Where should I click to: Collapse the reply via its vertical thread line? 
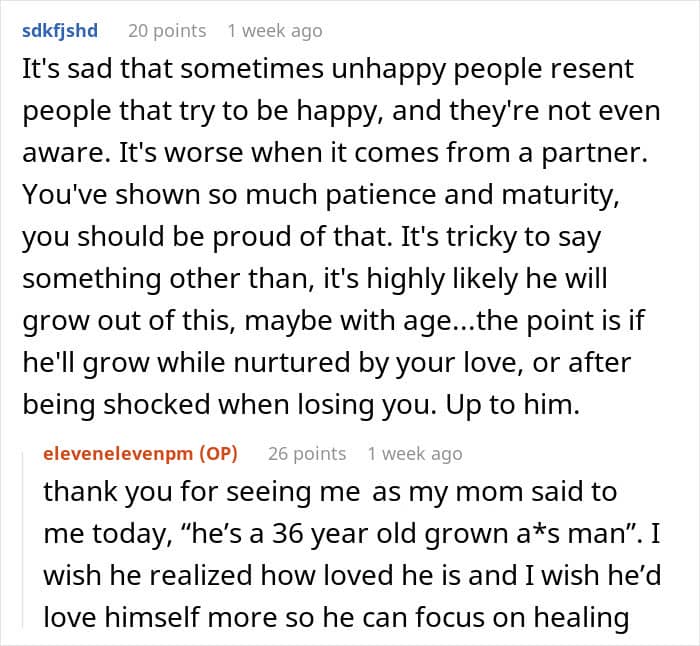pyautogui.click(x=23, y=540)
